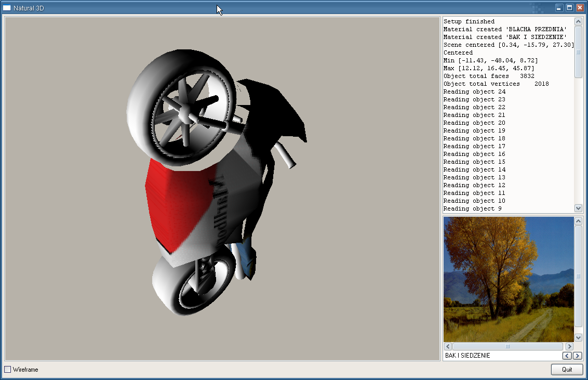The width and height of the screenshot is (588, 380).
Task: Click the log panel scroll-down arrow
Action: [578, 208]
